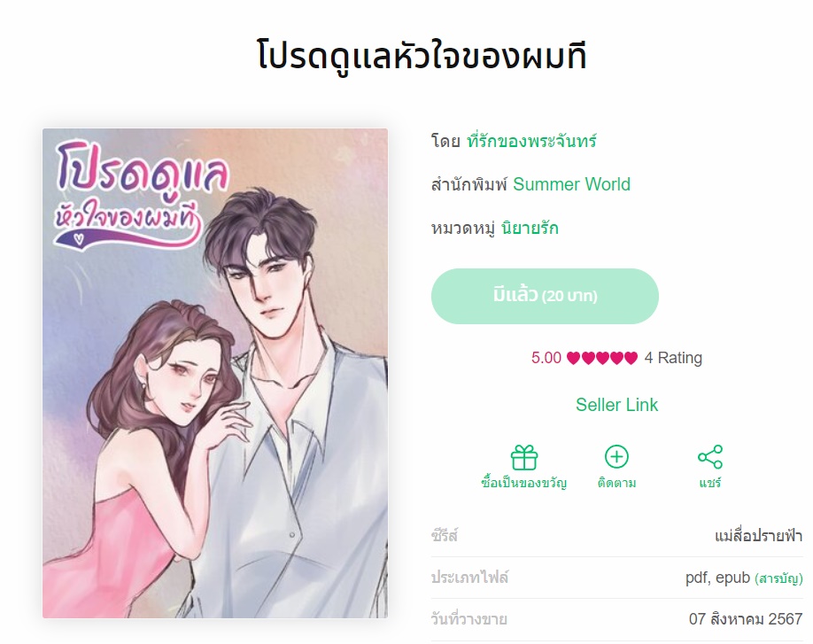Click the book cover image
This screenshot has height=644, width=813.
tap(215, 373)
